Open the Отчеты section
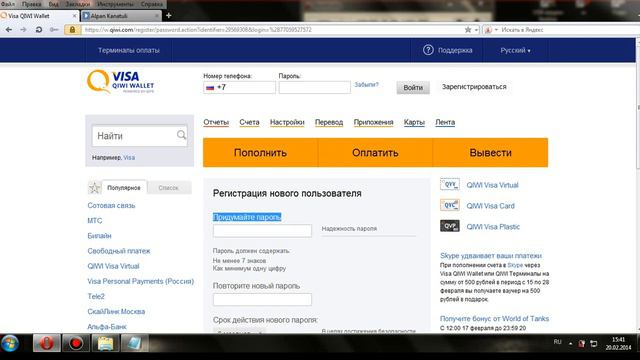This screenshot has width=640, height=360. [x=216, y=122]
